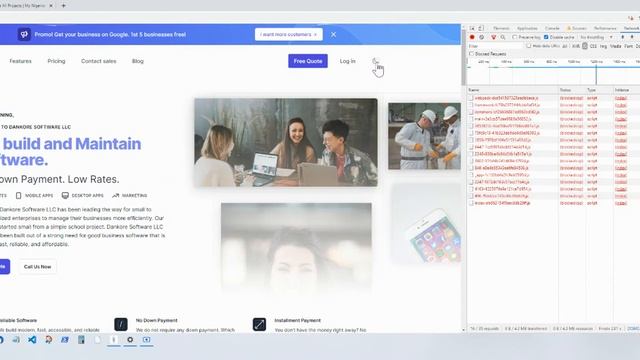
Task: Toggle the network filter funnel icon
Action: 493,37
